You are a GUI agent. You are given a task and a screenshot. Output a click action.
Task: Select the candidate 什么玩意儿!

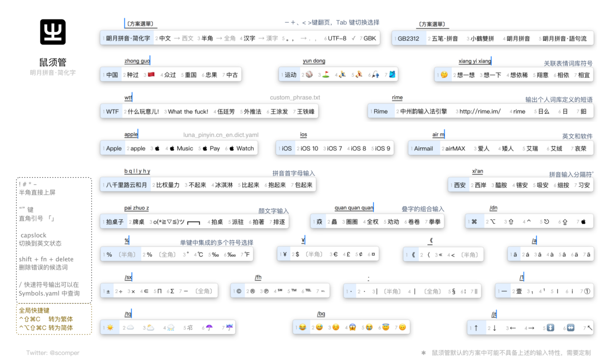tap(143, 112)
